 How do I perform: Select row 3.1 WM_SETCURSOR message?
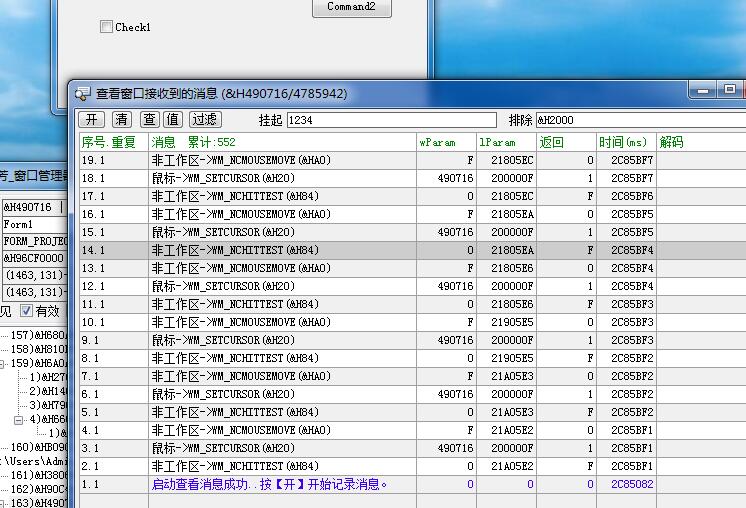point(412,449)
